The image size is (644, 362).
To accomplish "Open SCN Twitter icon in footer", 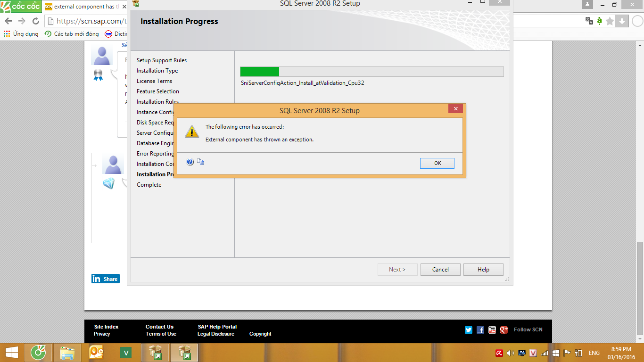I will (469, 330).
